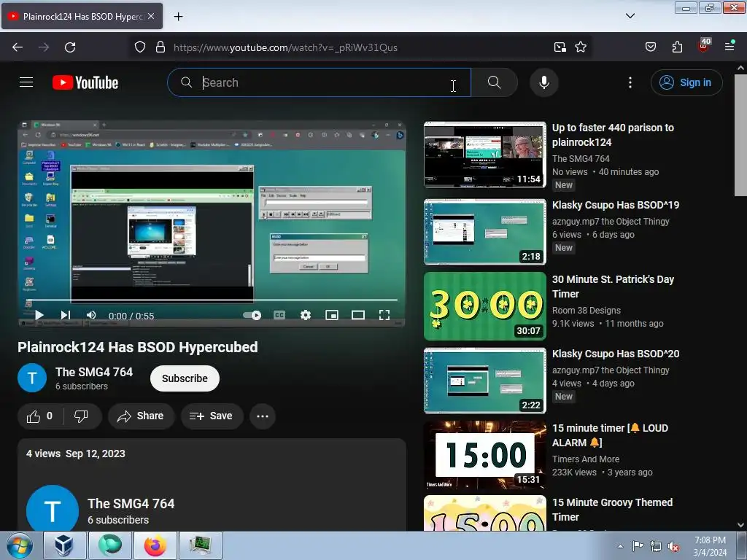Click the video progress bar
The width and height of the screenshot is (747, 560).
click(212, 300)
